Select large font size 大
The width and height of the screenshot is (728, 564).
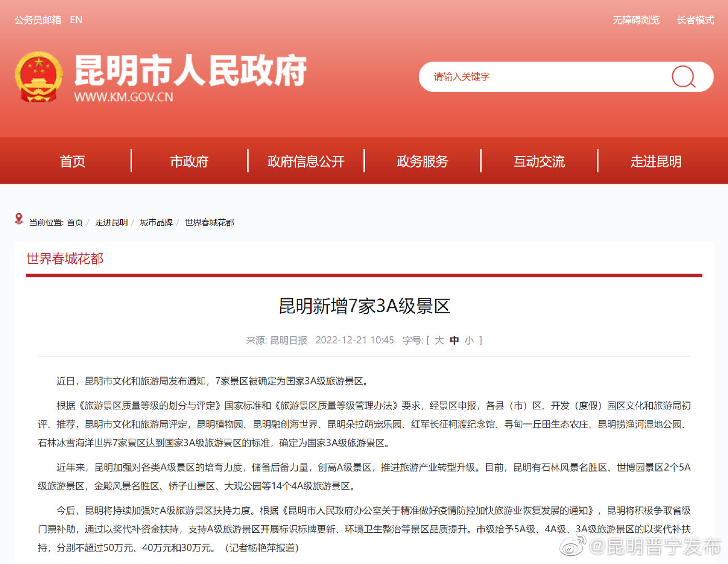click(x=438, y=340)
